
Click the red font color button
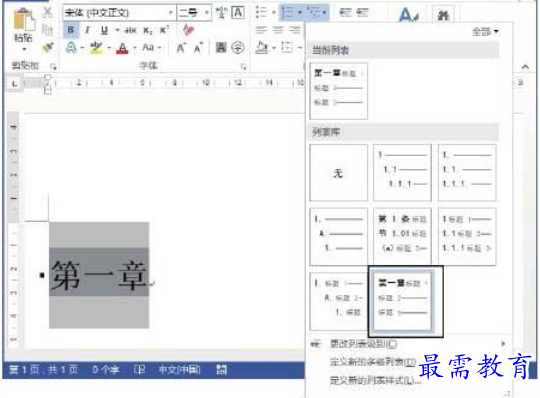click(x=122, y=48)
